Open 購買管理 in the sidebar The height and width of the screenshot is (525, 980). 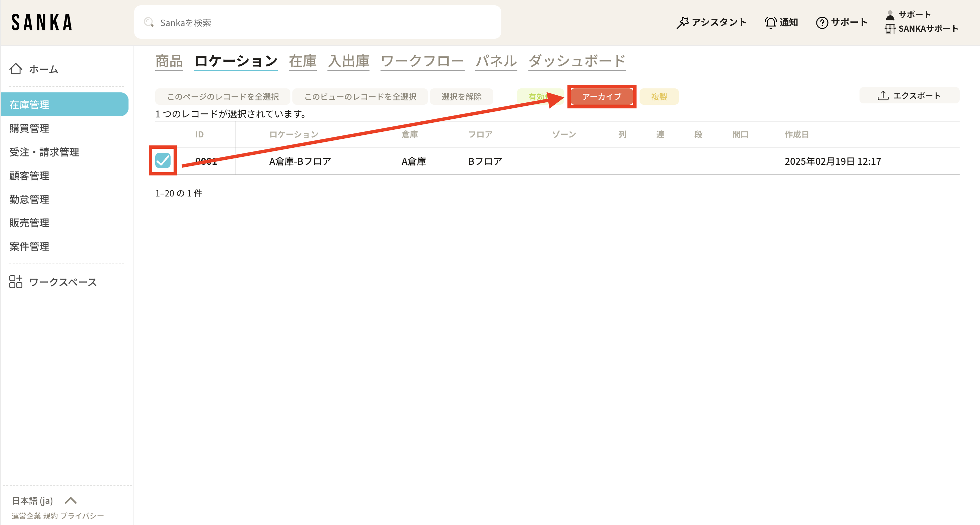[29, 128]
